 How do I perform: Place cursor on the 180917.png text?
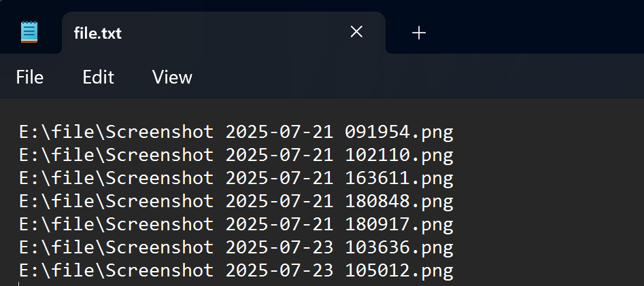point(399,224)
